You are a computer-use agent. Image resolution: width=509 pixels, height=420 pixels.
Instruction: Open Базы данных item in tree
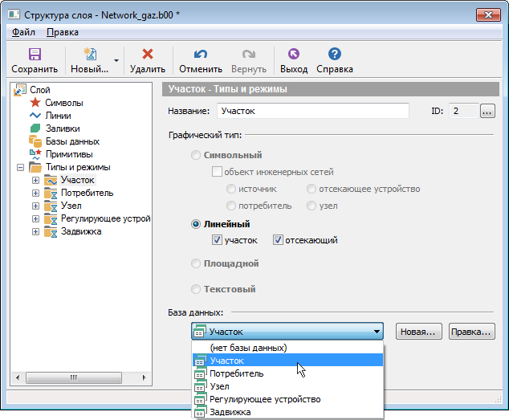(x=35, y=141)
